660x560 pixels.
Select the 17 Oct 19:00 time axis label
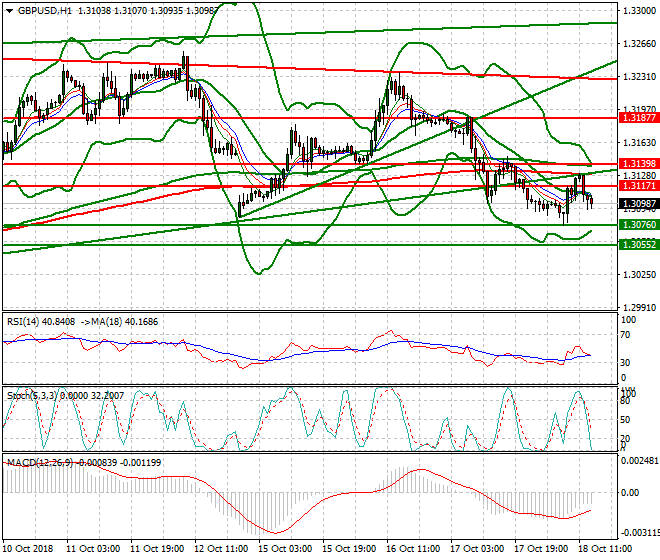(541, 549)
